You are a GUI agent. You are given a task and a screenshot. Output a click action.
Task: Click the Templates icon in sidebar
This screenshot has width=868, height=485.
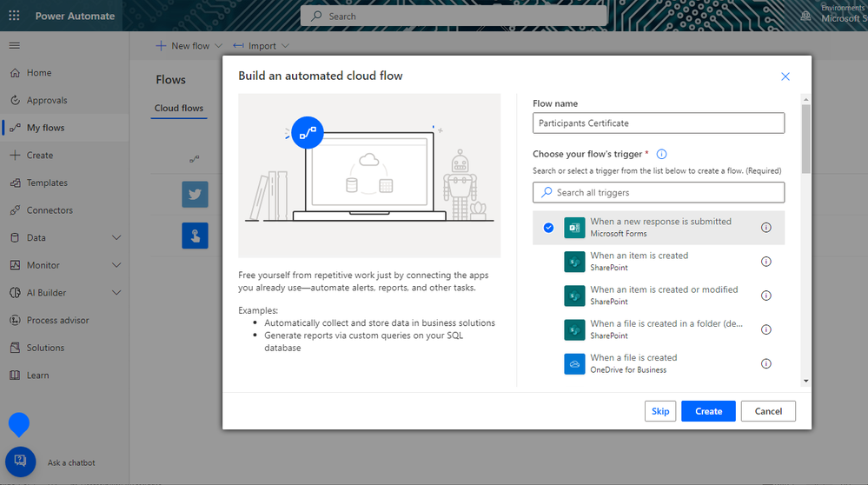[15, 183]
